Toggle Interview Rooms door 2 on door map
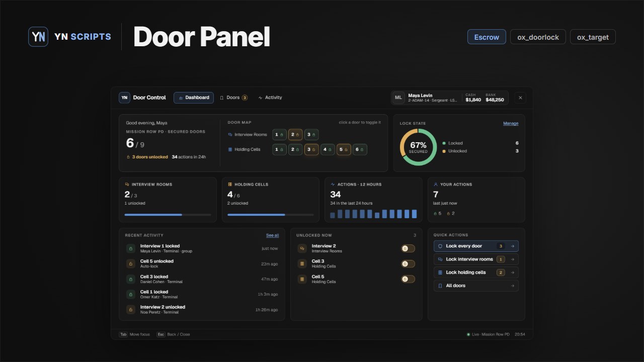This screenshot has width=644, height=362. click(x=295, y=135)
